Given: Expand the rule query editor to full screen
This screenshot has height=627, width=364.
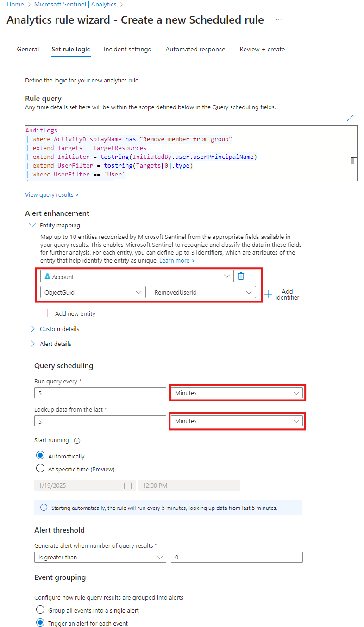Looking at the screenshot, I should [x=351, y=118].
